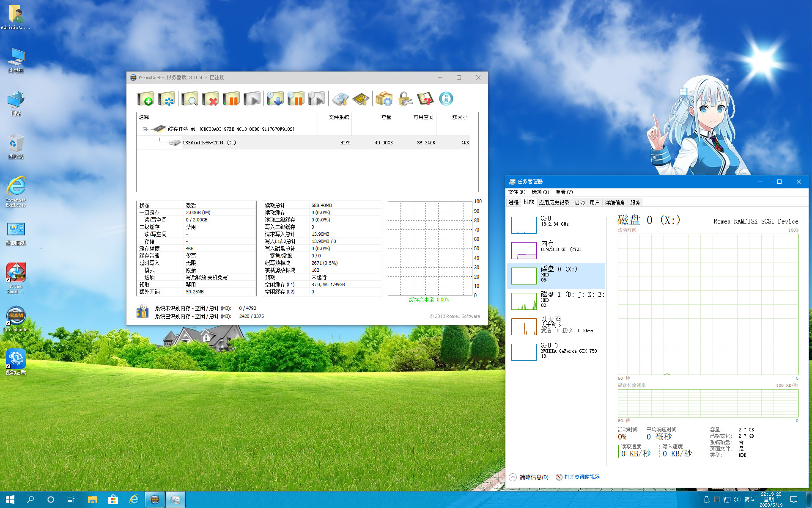The width and height of the screenshot is (812, 508).
Task: Click the 名称 column header in PrimoCache
Action: pyautogui.click(x=227, y=117)
